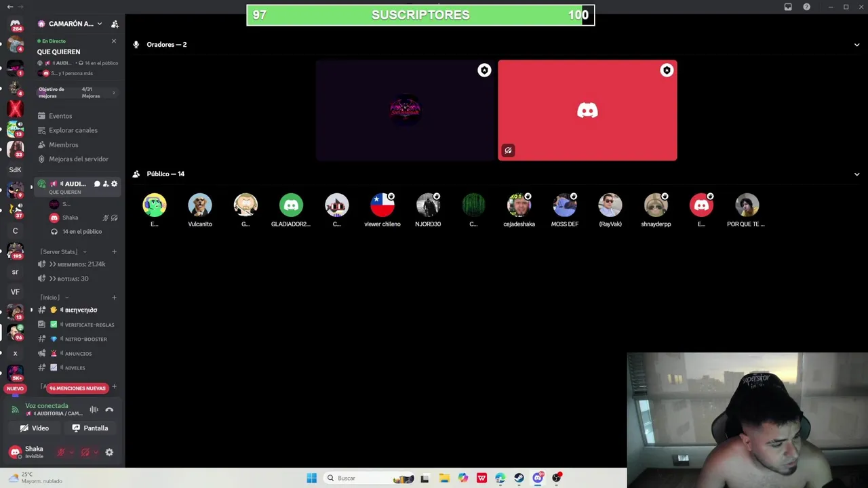Dismiss the En Directo stage banner
The image size is (868, 488).
(114, 41)
